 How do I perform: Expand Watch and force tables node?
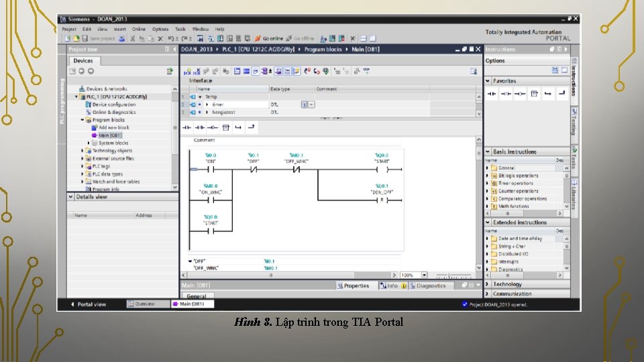click(82, 182)
